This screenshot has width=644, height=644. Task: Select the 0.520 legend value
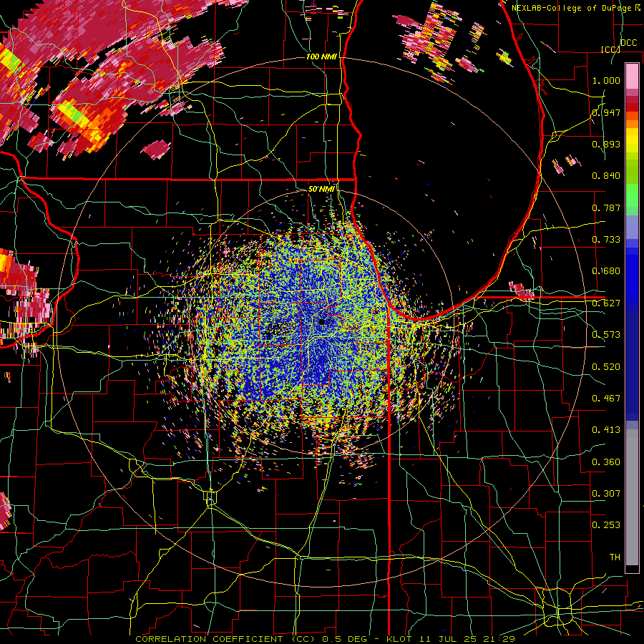point(606,367)
